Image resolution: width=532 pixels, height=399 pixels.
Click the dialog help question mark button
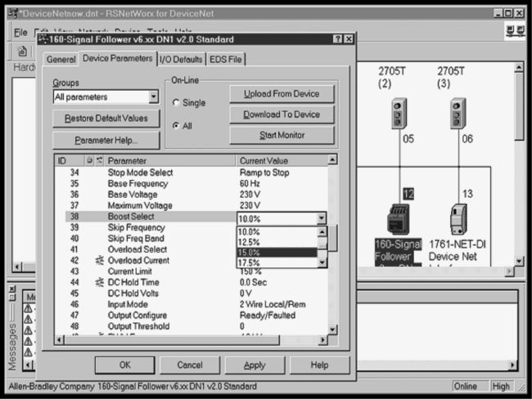click(337, 39)
